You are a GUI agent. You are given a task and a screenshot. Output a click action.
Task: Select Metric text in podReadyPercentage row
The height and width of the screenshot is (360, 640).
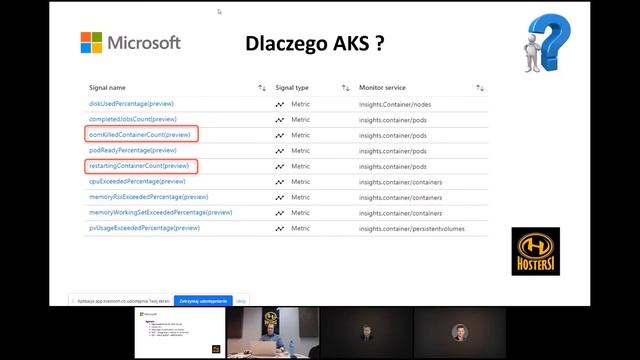[300, 151]
